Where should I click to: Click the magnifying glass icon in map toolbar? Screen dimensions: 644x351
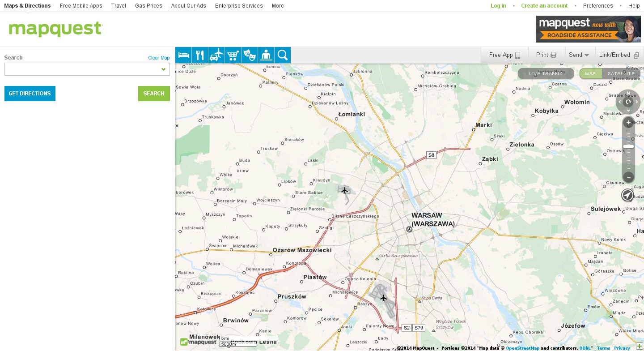point(283,55)
